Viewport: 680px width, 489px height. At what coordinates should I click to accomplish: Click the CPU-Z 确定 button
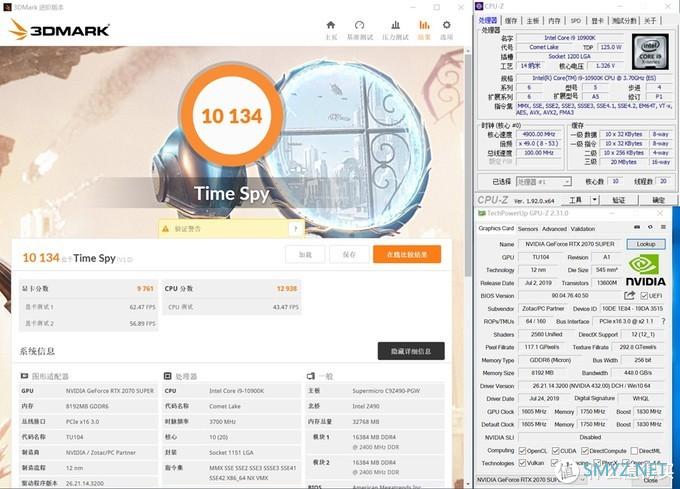[658, 200]
